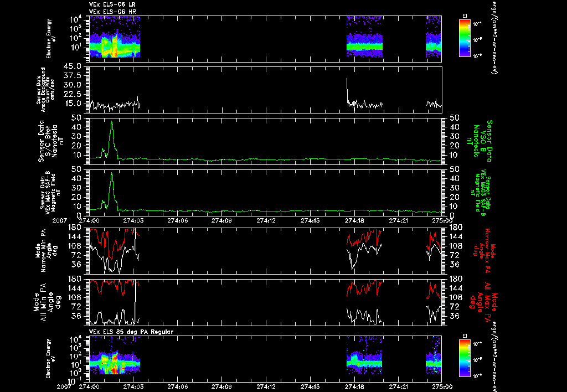Image resolution: width=567 pixels, height=392 pixels.
Task: Click the top panel's 'Electron Energy eV' axis label
Action: point(51,38)
